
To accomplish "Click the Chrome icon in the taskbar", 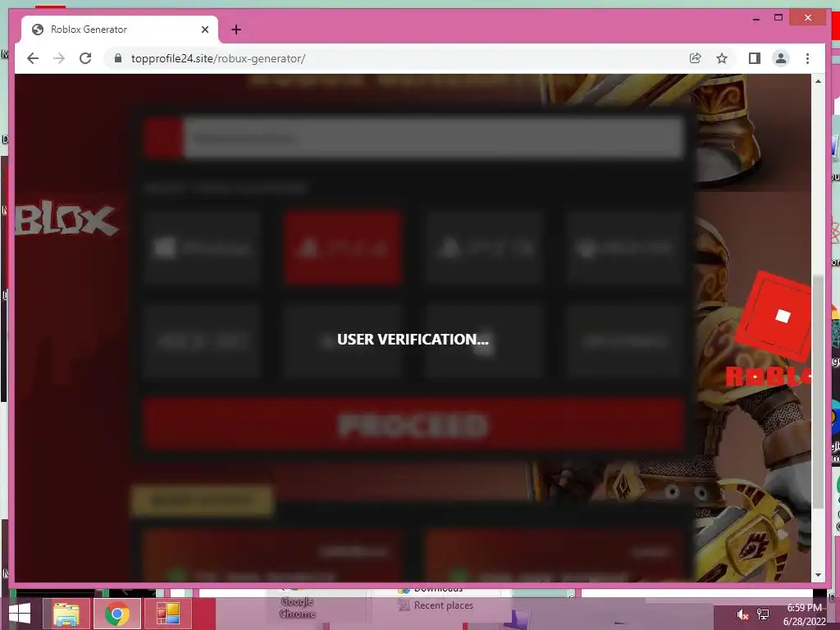I will pyautogui.click(x=116, y=614).
